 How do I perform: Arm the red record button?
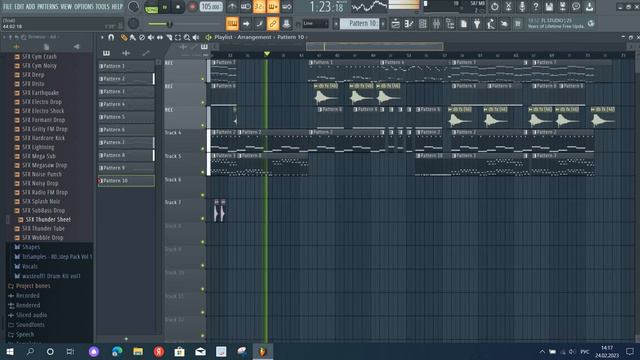click(192, 7)
